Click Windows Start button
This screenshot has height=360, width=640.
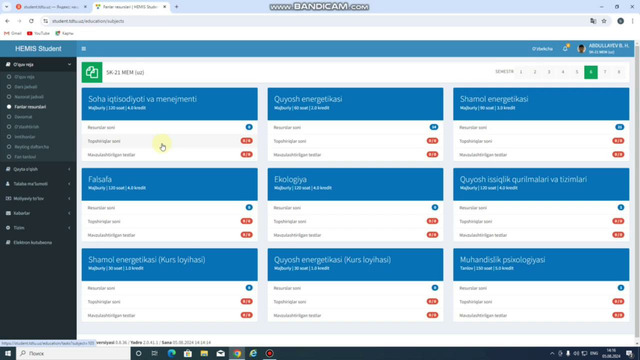tap(7, 353)
